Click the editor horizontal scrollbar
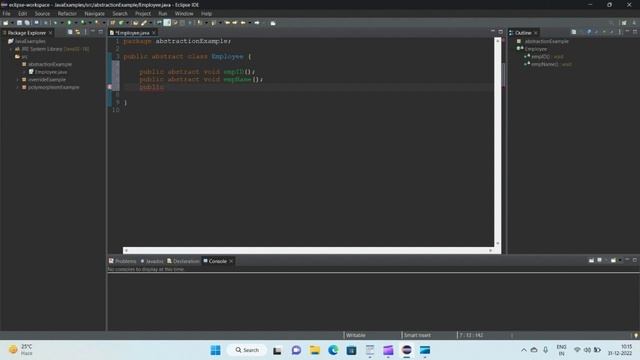This screenshot has width=640, height=360. point(308,250)
